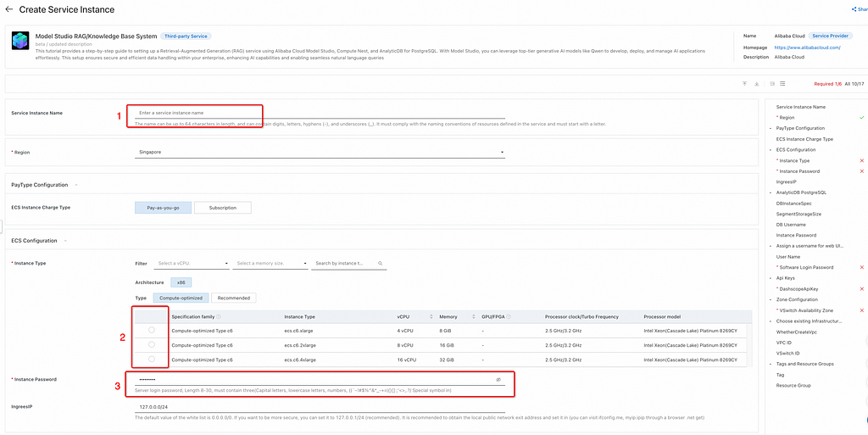Switch to the Recommended type tab
868x435 pixels.
click(234, 298)
